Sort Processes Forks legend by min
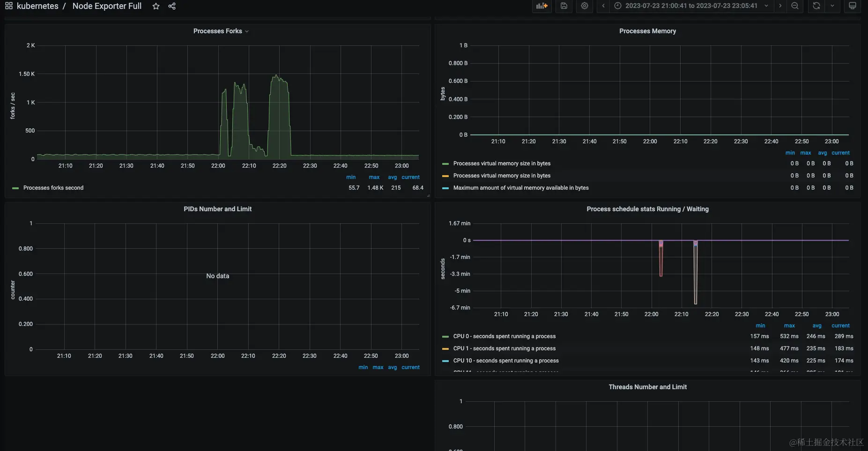Viewport: 868px width, 451px height. click(351, 177)
